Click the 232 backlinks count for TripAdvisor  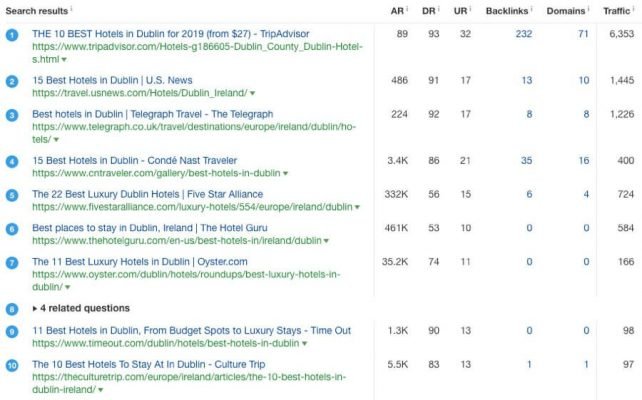click(x=523, y=33)
